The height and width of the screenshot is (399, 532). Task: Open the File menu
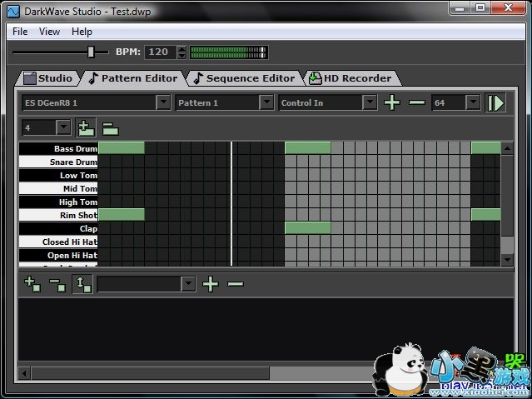pyautogui.click(x=20, y=32)
